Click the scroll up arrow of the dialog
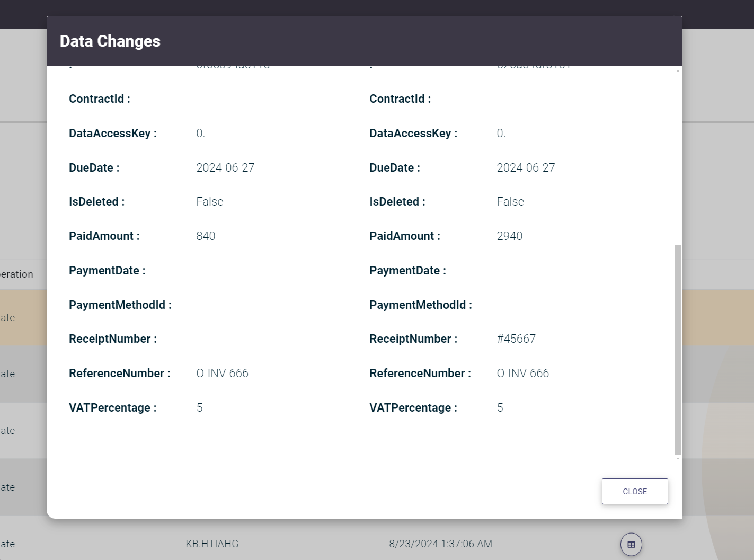 point(678,71)
